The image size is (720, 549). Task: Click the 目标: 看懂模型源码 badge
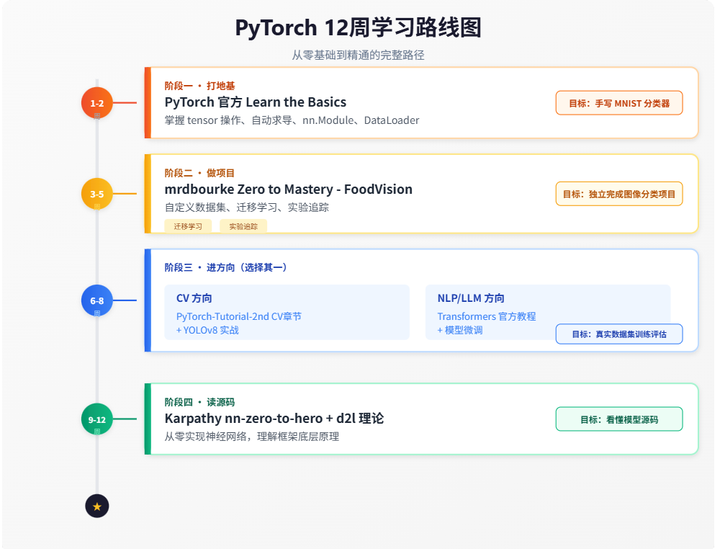click(619, 420)
